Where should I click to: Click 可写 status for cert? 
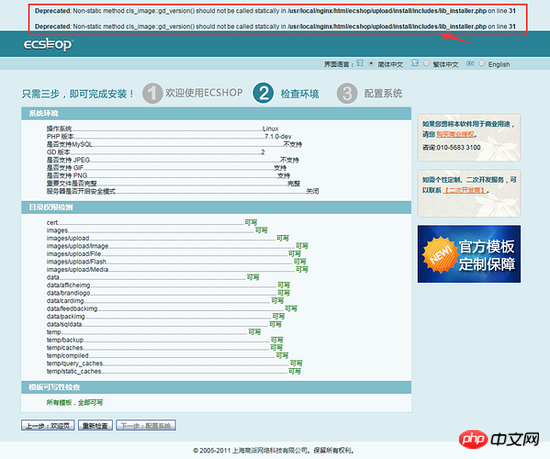pyautogui.click(x=251, y=222)
